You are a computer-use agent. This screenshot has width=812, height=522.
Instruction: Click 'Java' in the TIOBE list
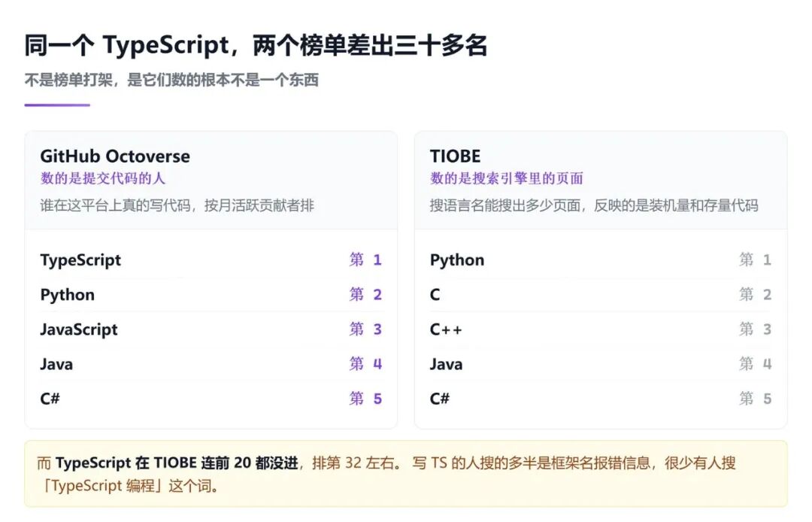pyautogui.click(x=446, y=364)
